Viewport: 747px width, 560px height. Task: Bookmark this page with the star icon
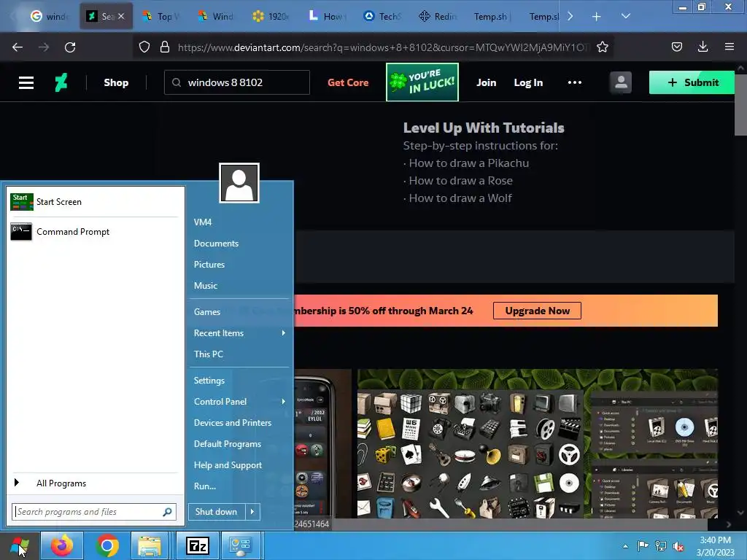point(602,47)
